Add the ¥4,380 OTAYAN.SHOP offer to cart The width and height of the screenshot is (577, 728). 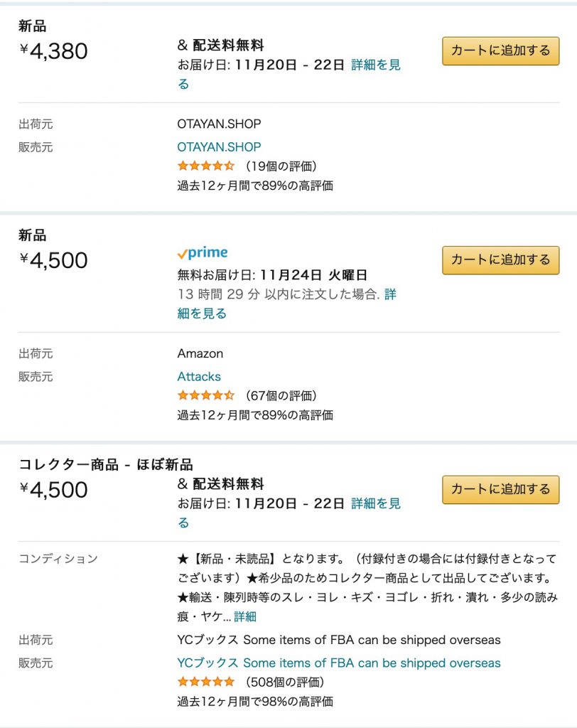[500, 50]
